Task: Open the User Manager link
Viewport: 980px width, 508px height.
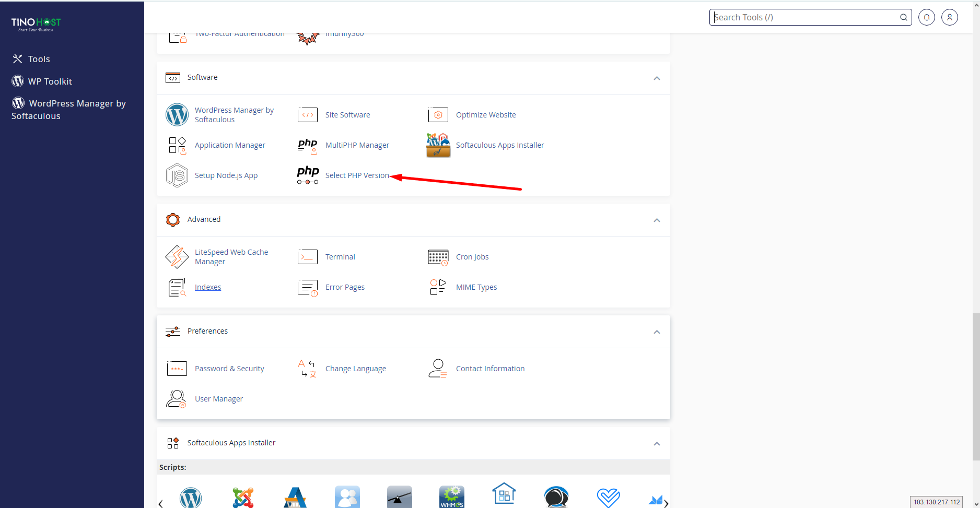Action: [x=219, y=399]
